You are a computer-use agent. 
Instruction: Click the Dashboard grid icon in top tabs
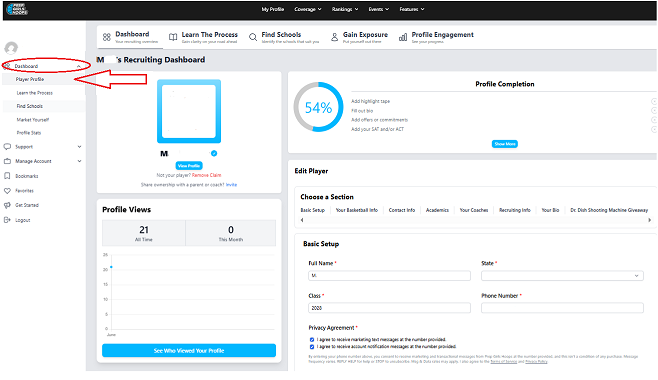[107, 37]
